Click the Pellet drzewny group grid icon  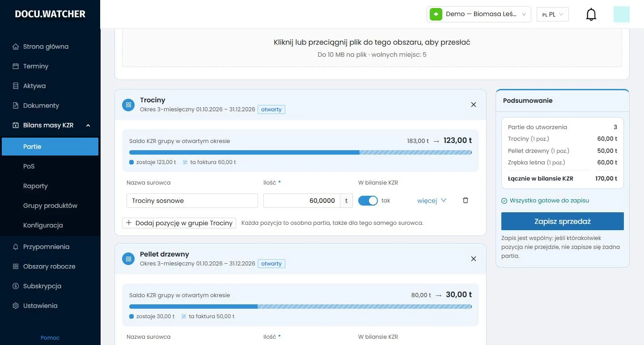[x=128, y=259]
